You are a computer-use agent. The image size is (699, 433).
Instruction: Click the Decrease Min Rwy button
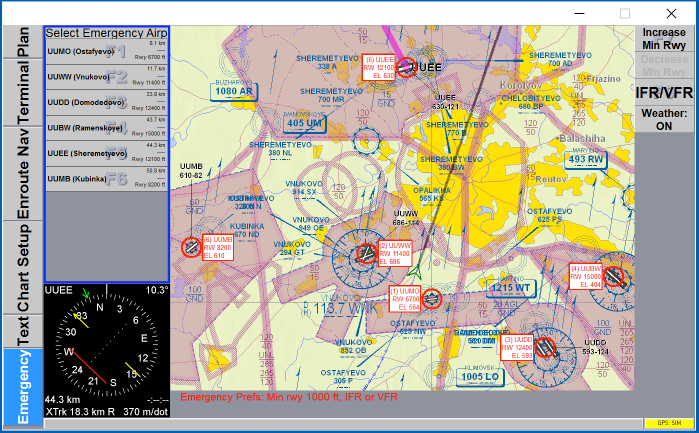664,66
